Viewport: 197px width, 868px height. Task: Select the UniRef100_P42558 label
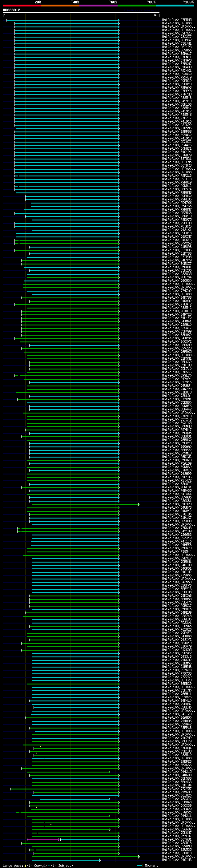[x=177, y=582]
